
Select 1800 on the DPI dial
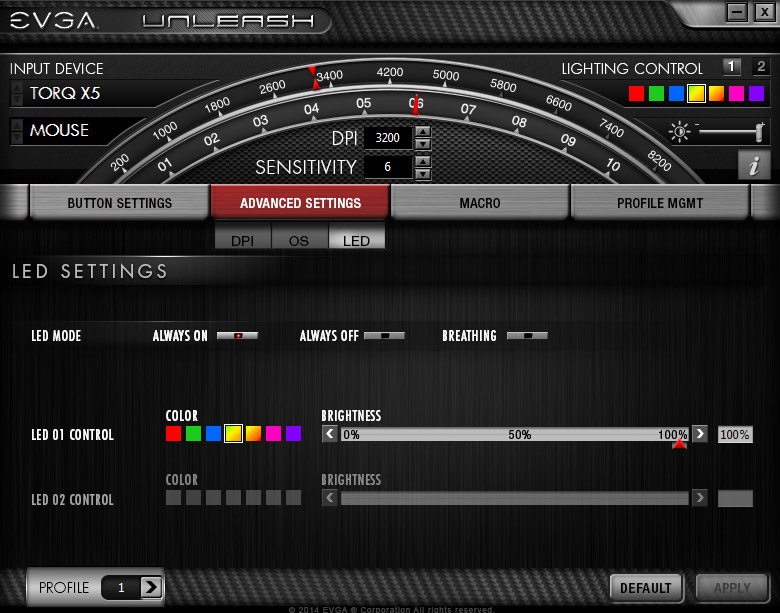point(217,105)
